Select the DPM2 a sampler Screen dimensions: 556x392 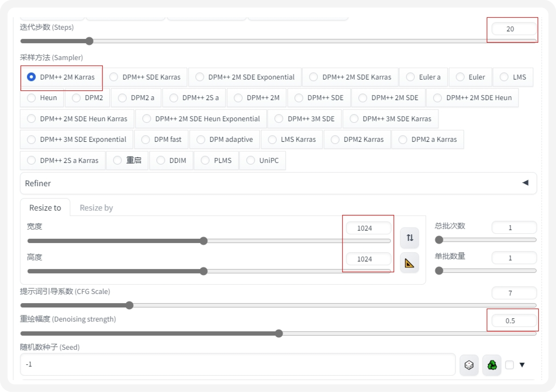136,98
